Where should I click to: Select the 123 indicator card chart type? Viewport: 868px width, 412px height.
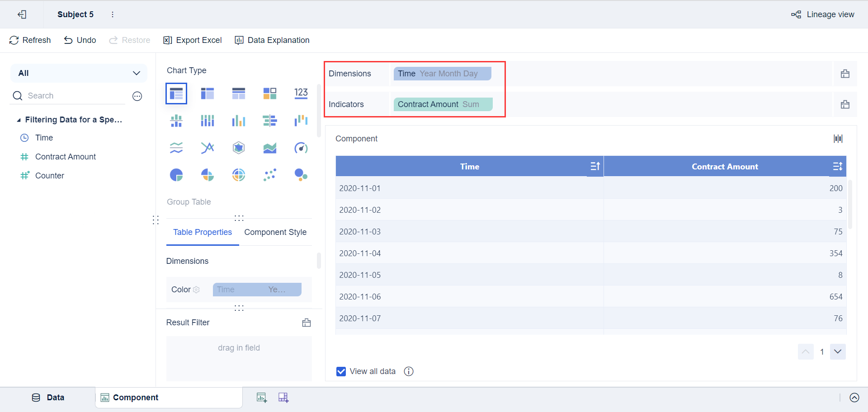(301, 94)
